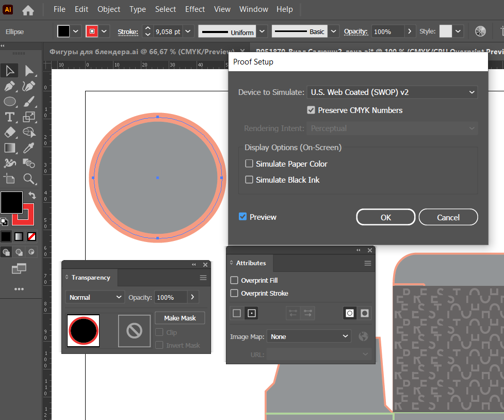Viewport: 504px width, 420px height.
Task: Cancel the Proof Setup dialog
Action: click(x=448, y=217)
